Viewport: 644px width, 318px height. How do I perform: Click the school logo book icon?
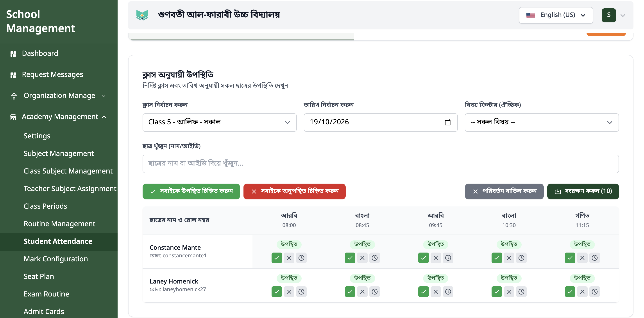pyautogui.click(x=142, y=15)
